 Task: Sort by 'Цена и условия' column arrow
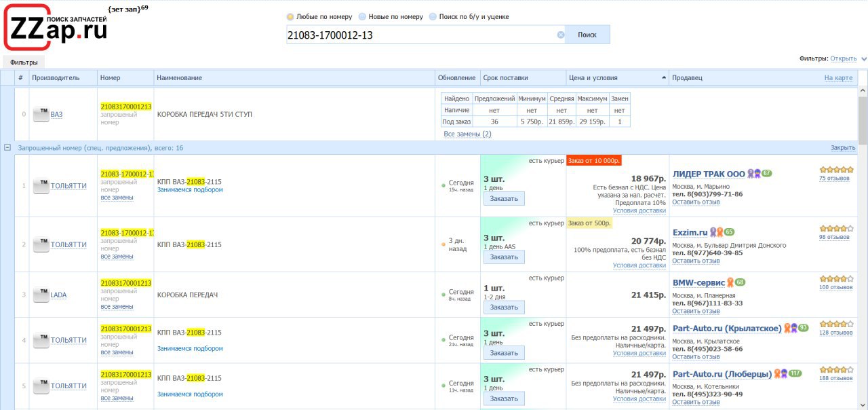pyautogui.click(x=663, y=78)
